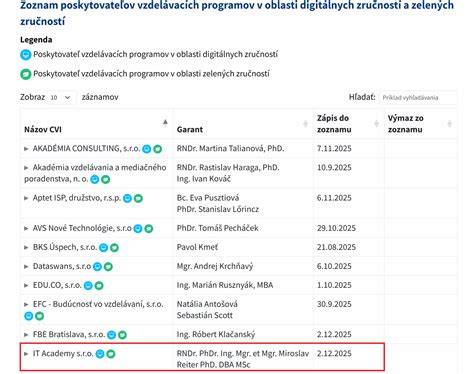The width and height of the screenshot is (474, 374).
Task: Sort table by Garant column
Action: pyautogui.click(x=243, y=124)
